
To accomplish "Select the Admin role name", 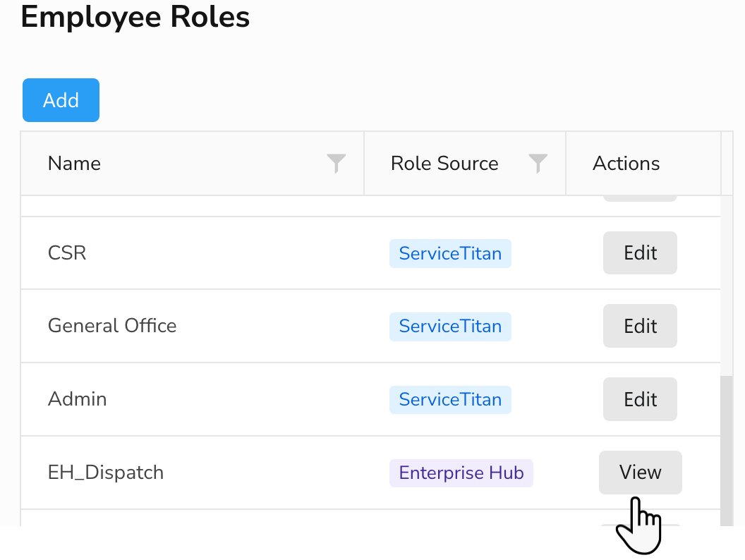I will point(77,399).
